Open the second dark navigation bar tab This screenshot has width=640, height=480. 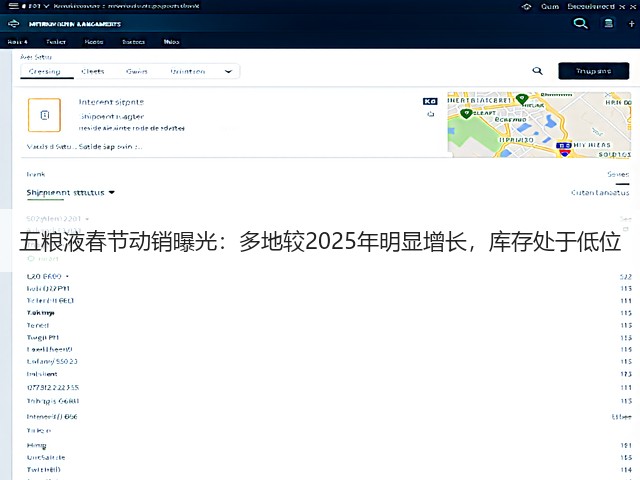click(56, 42)
